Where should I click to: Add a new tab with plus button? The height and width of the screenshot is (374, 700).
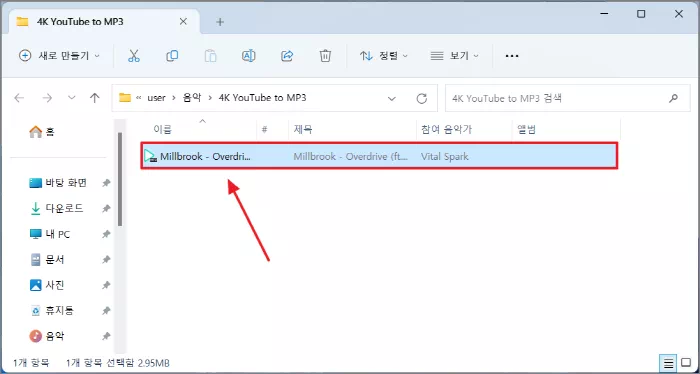point(220,22)
